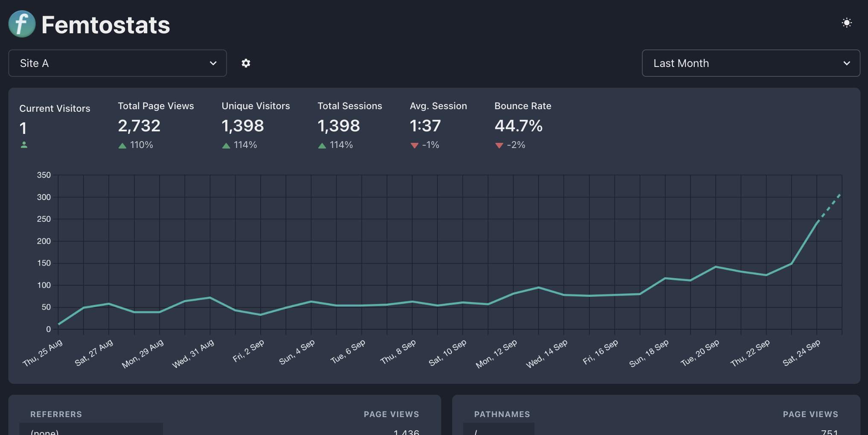The height and width of the screenshot is (435, 868).
Task: Click the green up arrow under Unique Visitors
Action: (x=226, y=145)
